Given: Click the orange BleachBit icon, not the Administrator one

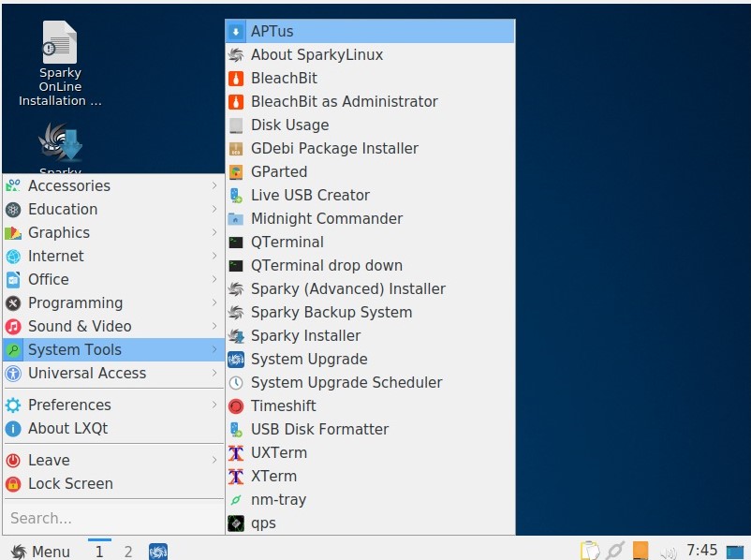Looking at the screenshot, I should tap(236, 78).
